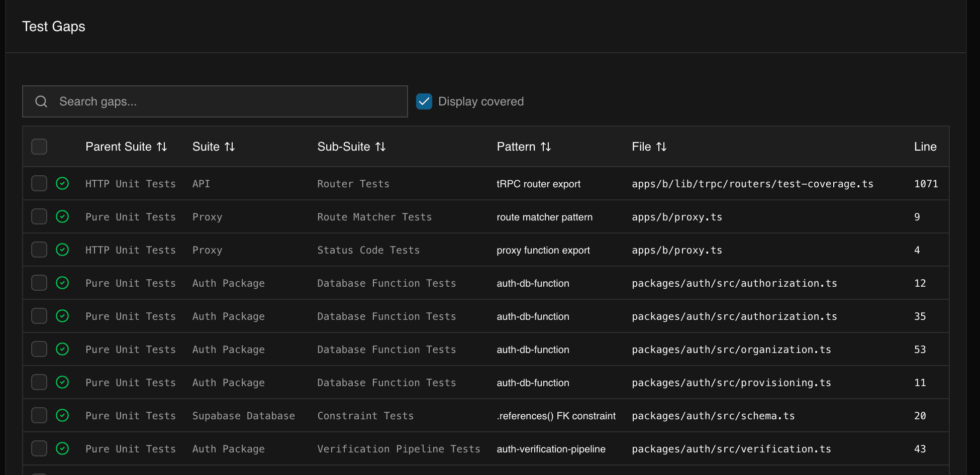Image resolution: width=980 pixels, height=475 pixels.
Task: Select all rows via the header checkbox
Action: [x=39, y=146]
